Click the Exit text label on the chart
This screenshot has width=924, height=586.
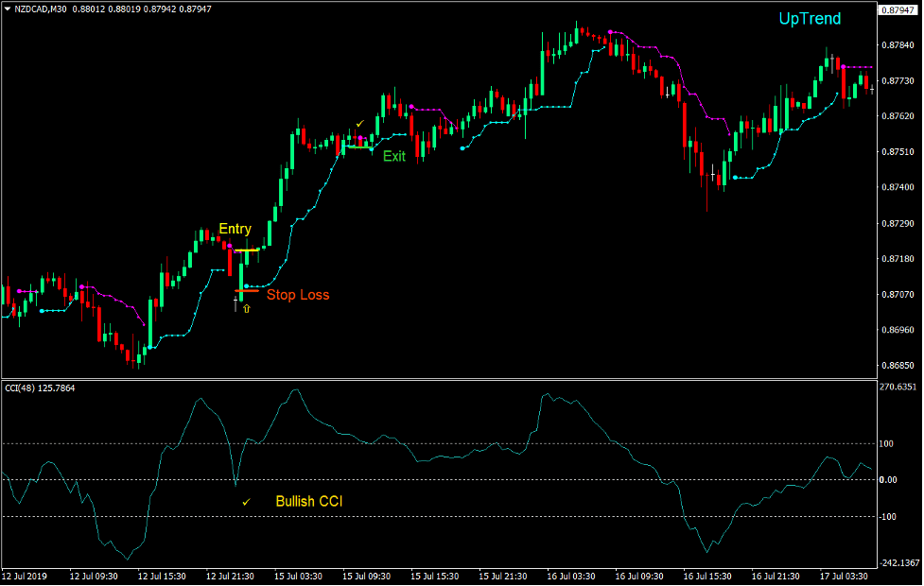(394, 156)
